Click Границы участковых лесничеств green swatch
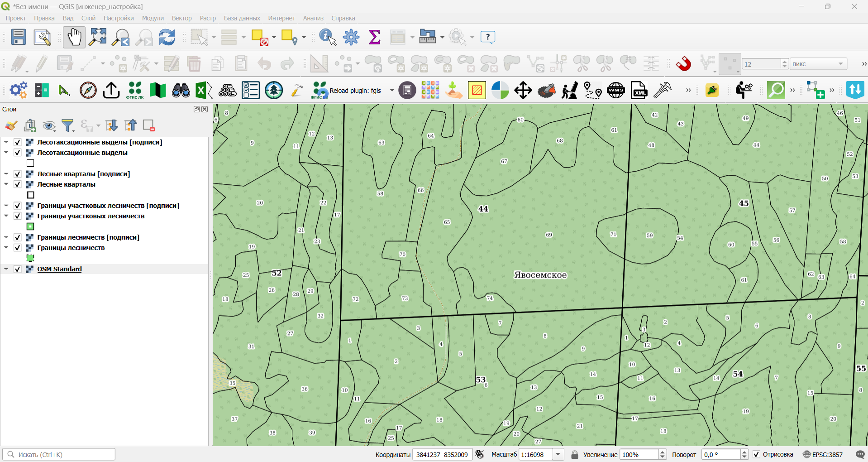868x462 pixels. coord(30,226)
